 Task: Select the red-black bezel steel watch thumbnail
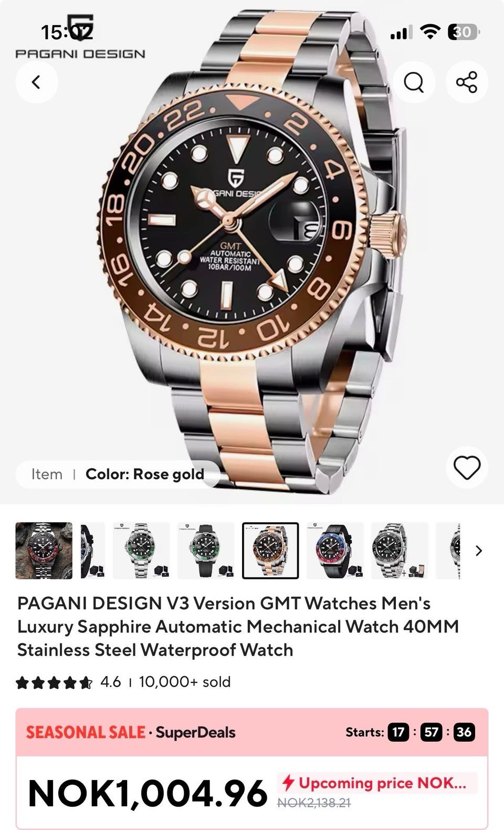(44, 551)
